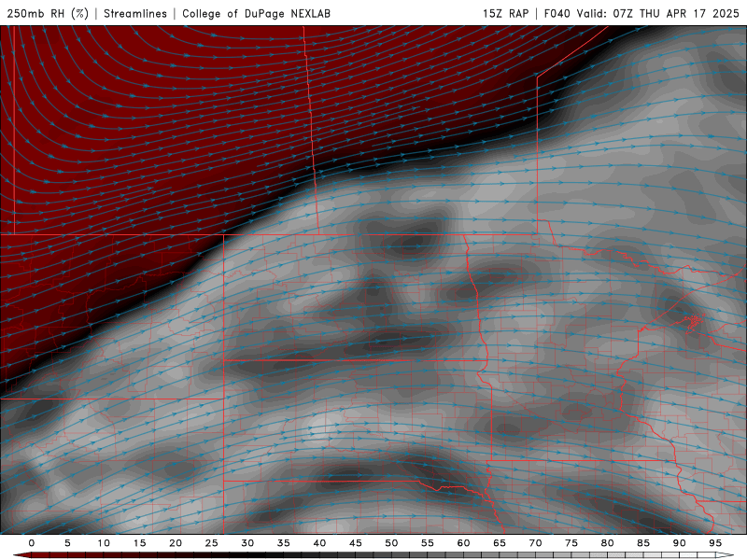Click the "25" label on the color scale

click(212, 543)
